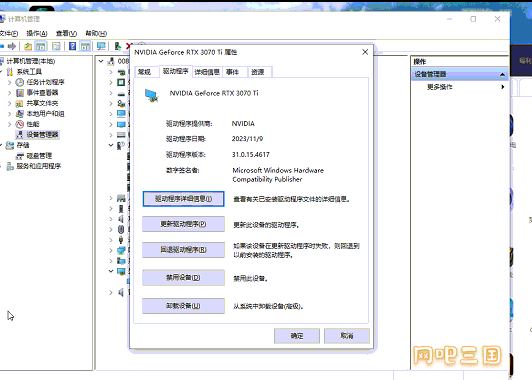Click the 本地用户和组 tree icon
532x380 pixels.
tap(20, 114)
